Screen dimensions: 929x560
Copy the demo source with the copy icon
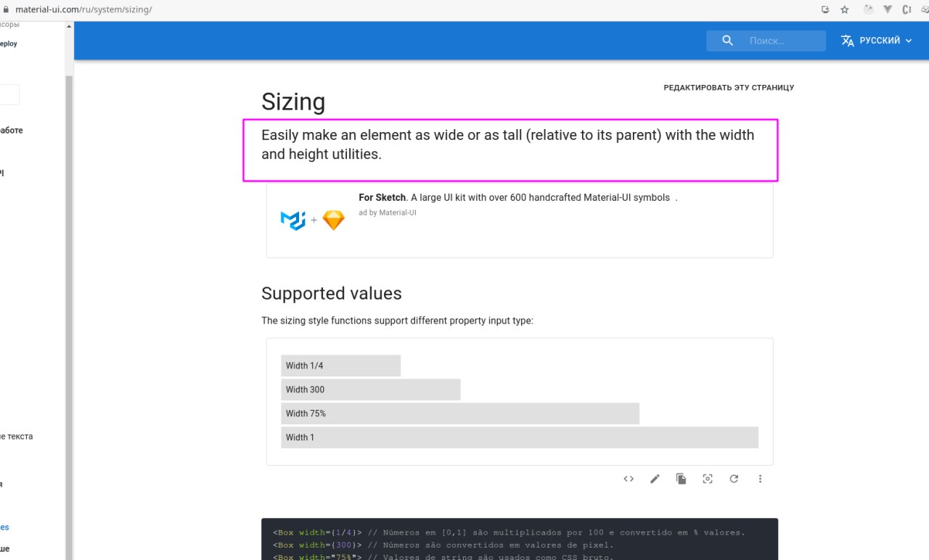point(681,479)
